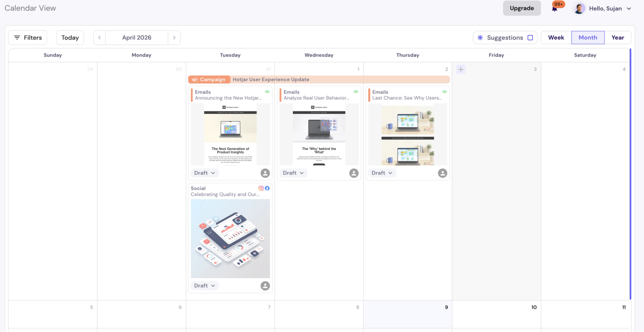644x332 pixels.
Task: Open assignee avatar on Announcing email card
Action: (x=265, y=173)
